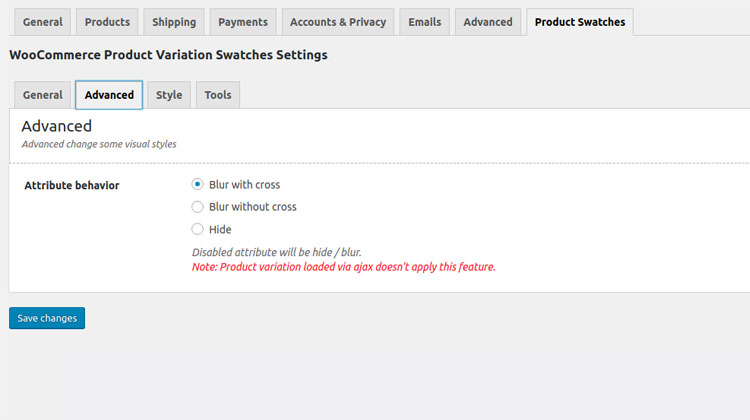Open the Emails tab
This screenshot has height=420, width=750.
pos(424,22)
